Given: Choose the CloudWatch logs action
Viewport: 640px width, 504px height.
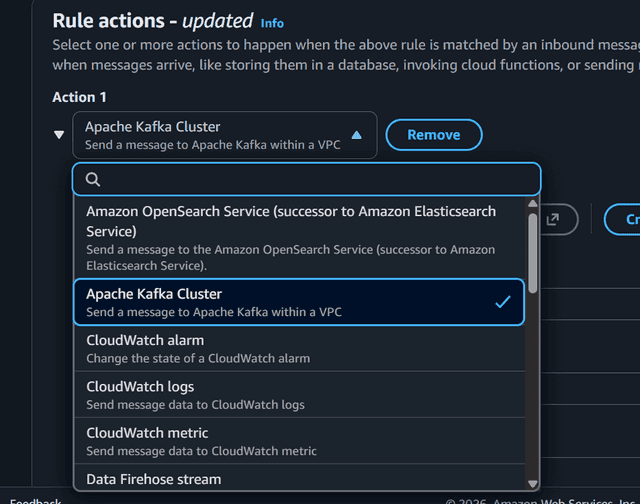Looking at the screenshot, I should click(x=299, y=395).
